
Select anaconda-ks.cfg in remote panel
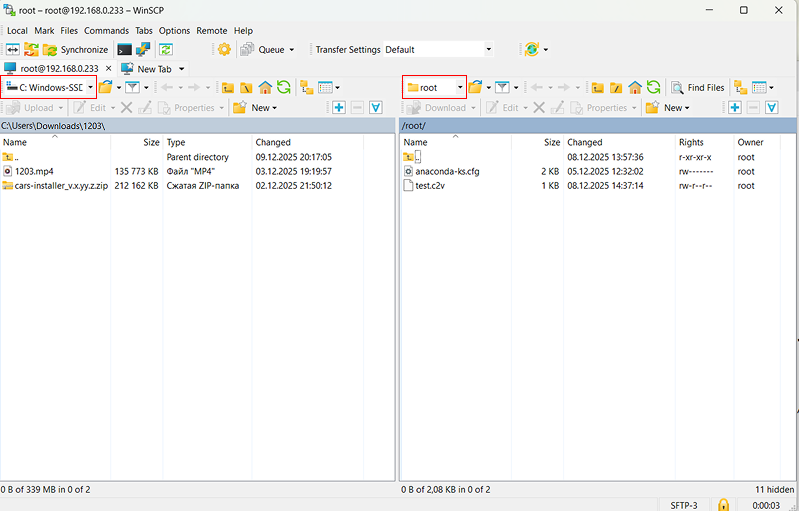pos(447,171)
